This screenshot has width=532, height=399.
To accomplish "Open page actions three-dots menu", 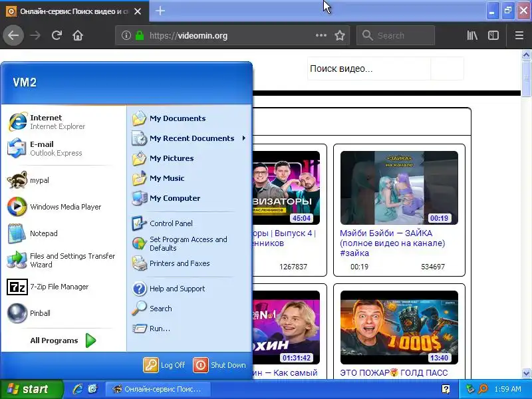I will [x=321, y=35].
